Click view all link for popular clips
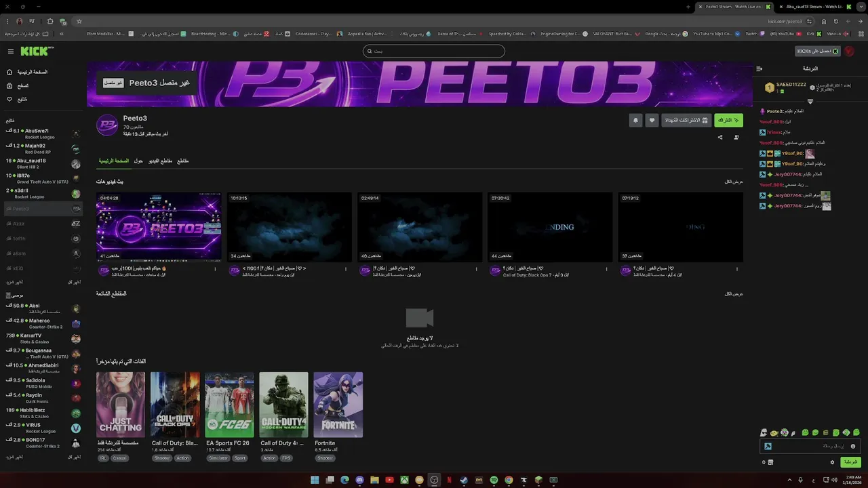The width and height of the screenshot is (868, 488). click(x=734, y=293)
